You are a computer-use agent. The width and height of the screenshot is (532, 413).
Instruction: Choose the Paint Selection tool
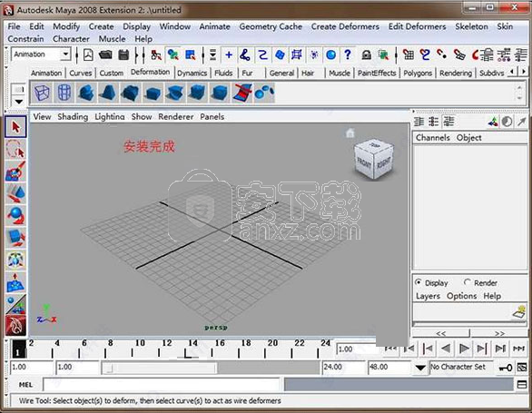coord(15,172)
